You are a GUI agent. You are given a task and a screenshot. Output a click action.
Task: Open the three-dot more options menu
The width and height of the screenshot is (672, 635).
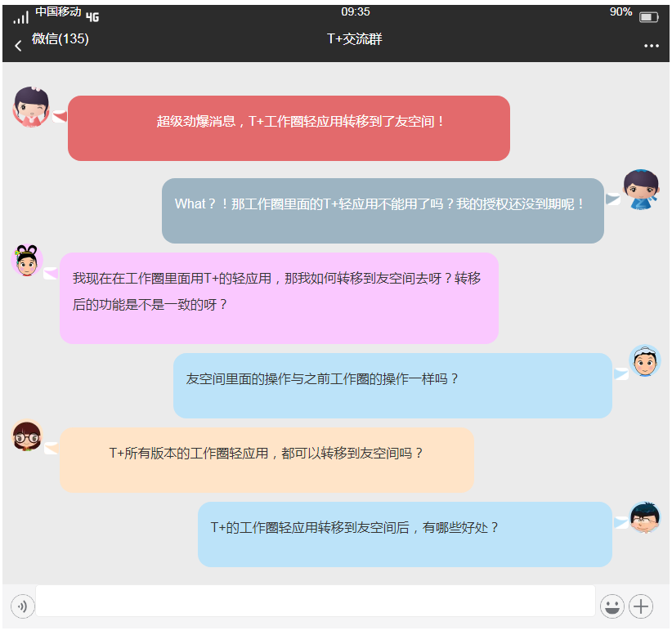(x=651, y=45)
